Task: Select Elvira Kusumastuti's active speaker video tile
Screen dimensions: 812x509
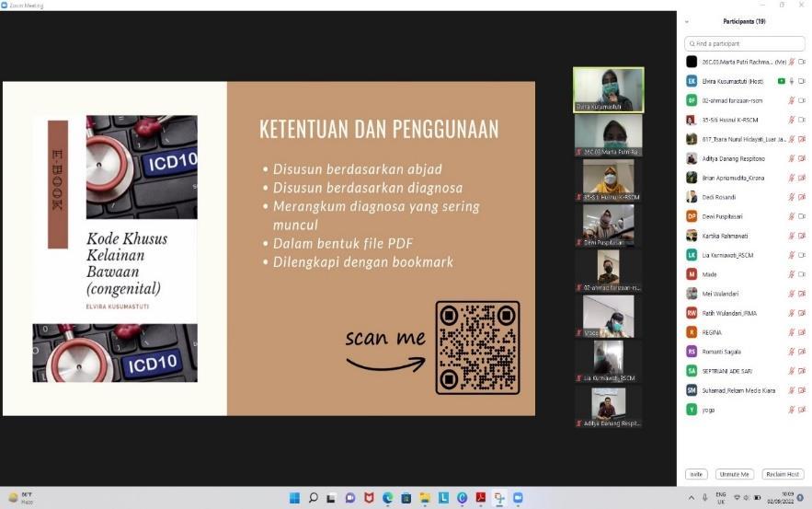Action: [x=609, y=89]
